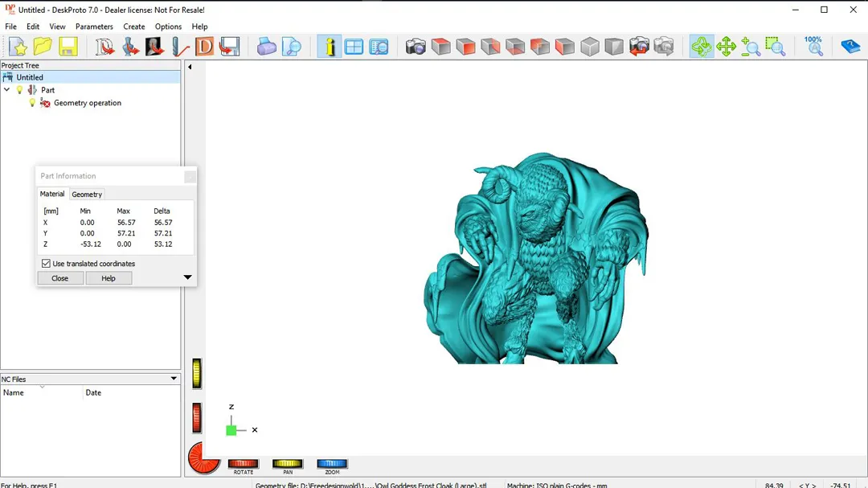Collapse the Part tree node
868x488 pixels.
coord(6,90)
